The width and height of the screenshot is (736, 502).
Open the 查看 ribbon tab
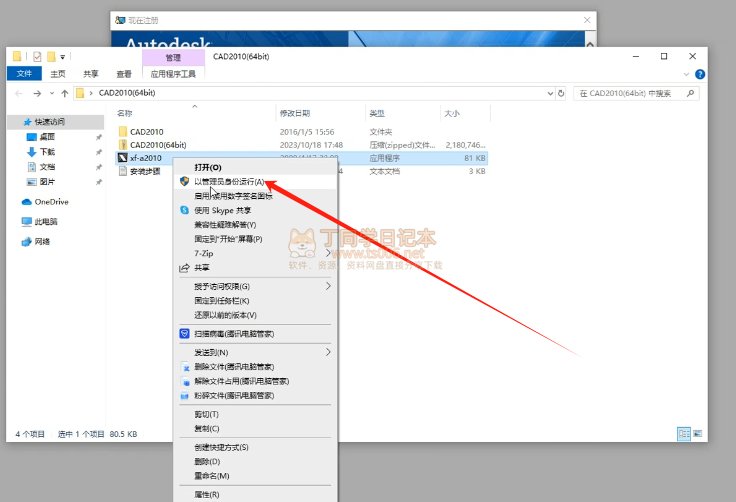[124, 74]
